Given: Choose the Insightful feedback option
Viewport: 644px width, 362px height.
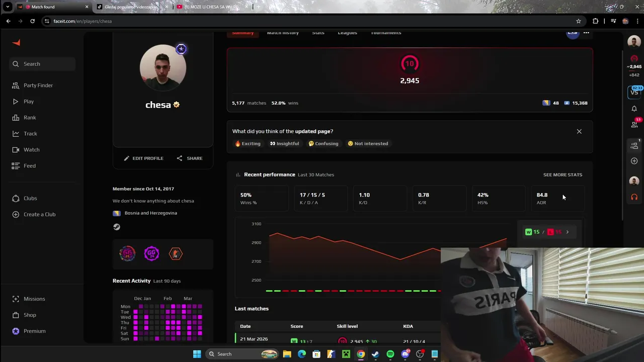Looking at the screenshot, I should (284, 144).
